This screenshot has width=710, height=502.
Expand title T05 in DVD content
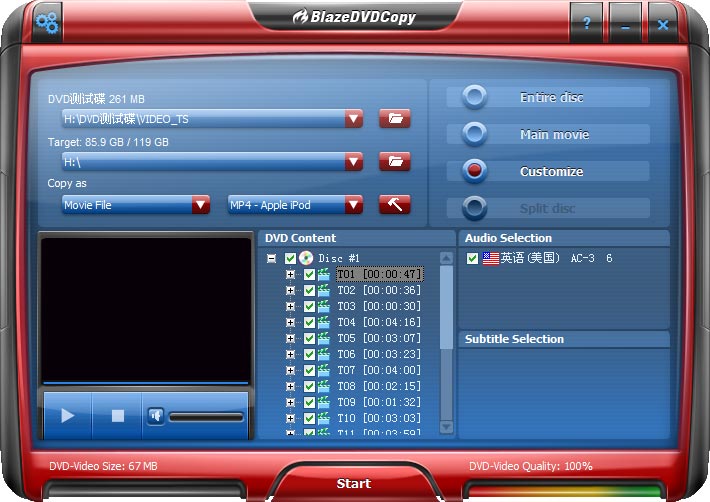(x=291, y=339)
